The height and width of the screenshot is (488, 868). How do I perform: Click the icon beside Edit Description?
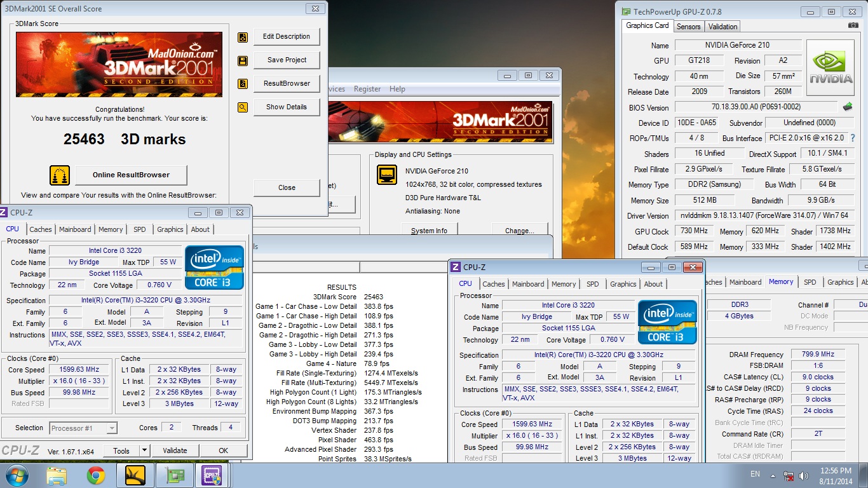tap(242, 37)
